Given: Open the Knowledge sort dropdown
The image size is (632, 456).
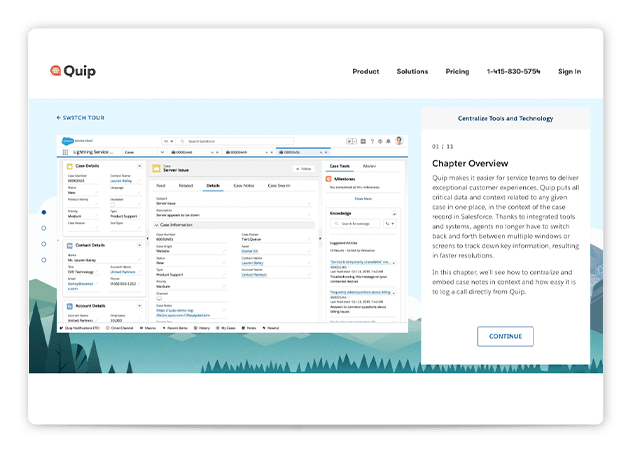Looking at the screenshot, I should (x=390, y=224).
